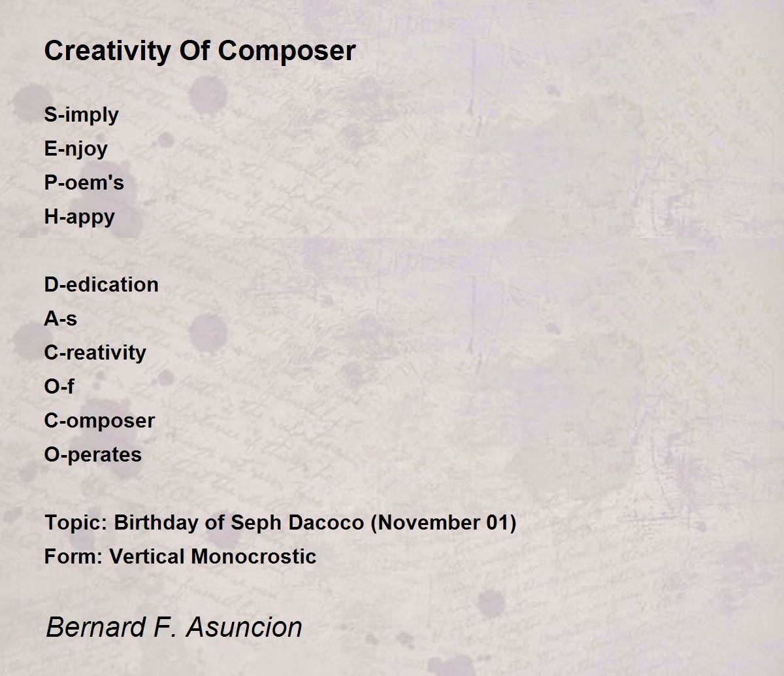Click the P-oem's line

(x=84, y=182)
